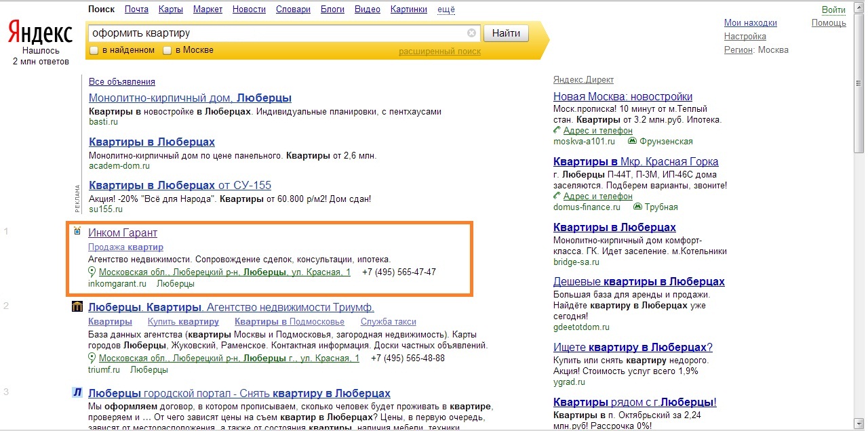The height and width of the screenshot is (431, 868).
Task: Clear the search field with the X icon
Action: 471,33
